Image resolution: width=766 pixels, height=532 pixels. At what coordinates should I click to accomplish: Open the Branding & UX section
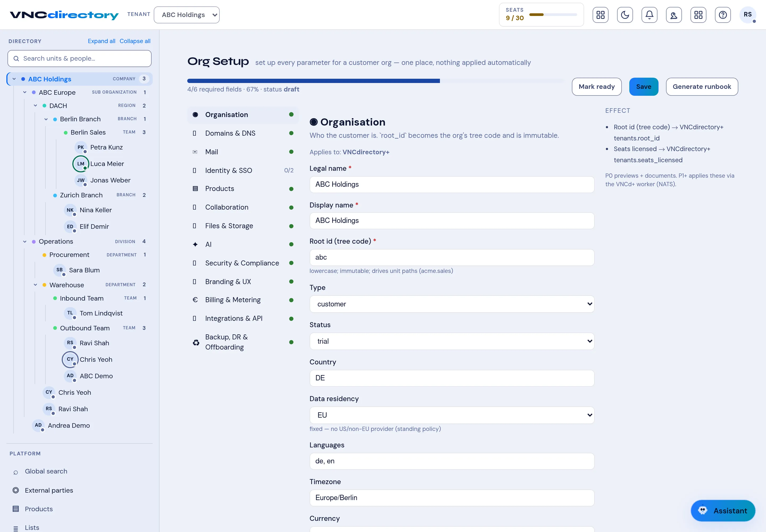point(243,282)
